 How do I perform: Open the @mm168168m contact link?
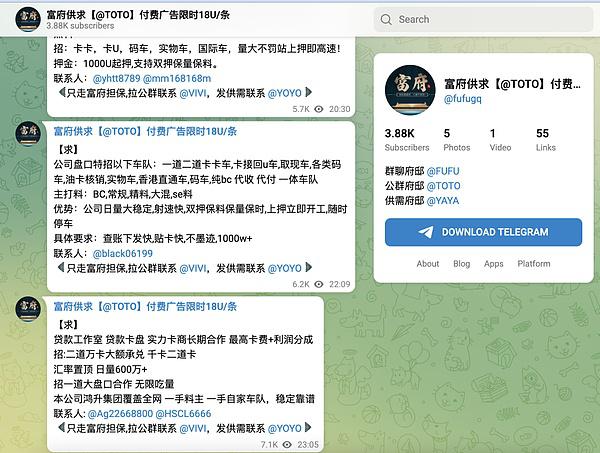(x=177, y=78)
